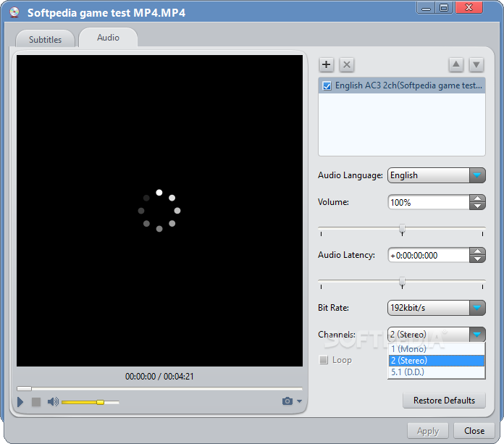This screenshot has width=504, height=444.
Task: Click the Close button at bottom
Action: [474, 431]
